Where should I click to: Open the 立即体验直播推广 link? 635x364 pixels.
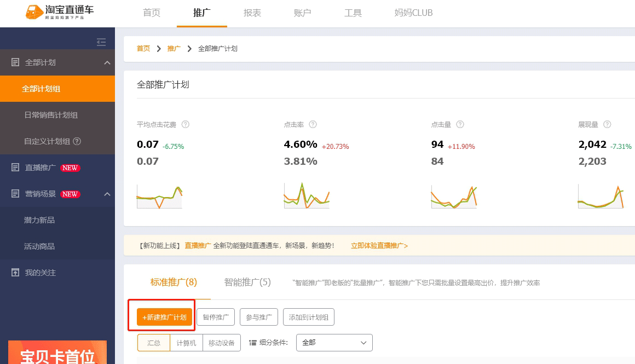click(379, 246)
